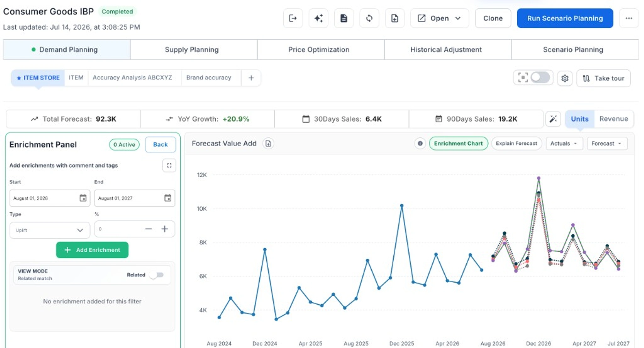Select the ITEM view tab
The width and height of the screenshot is (644, 348).
76,78
